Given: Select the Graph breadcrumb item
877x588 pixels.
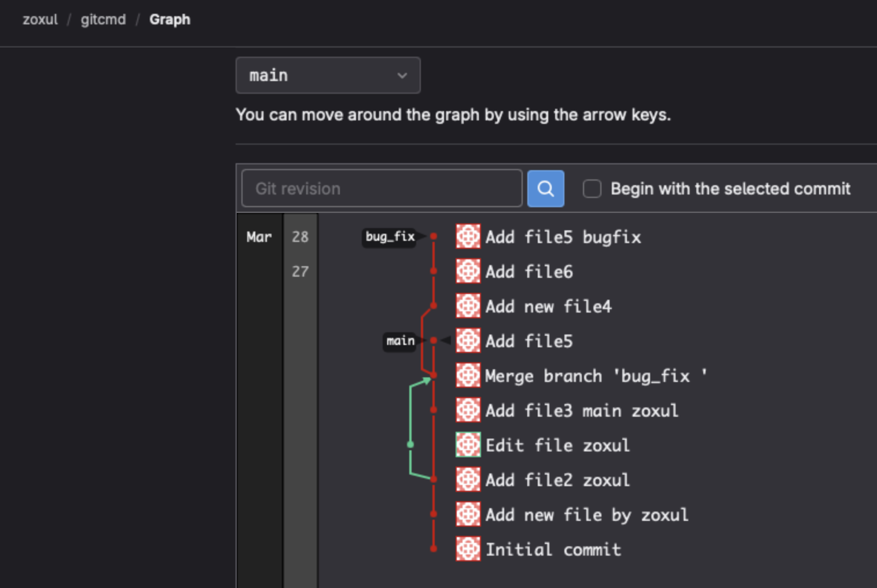Looking at the screenshot, I should 170,20.
